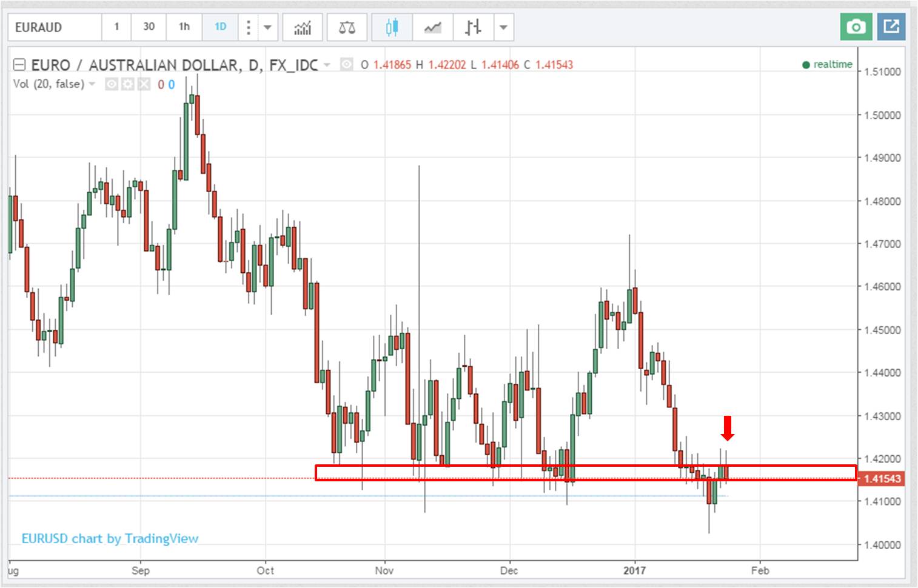Image resolution: width=918 pixels, height=588 pixels.
Task: Click the 2017 label on time axis
Action: [x=634, y=570]
